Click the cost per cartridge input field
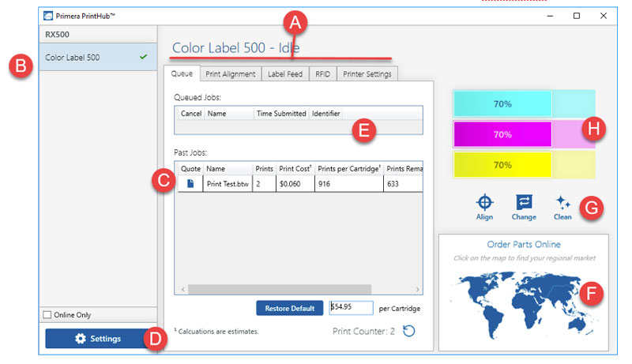Viewport: 632px width, 364px height. (x=351, y=307)
